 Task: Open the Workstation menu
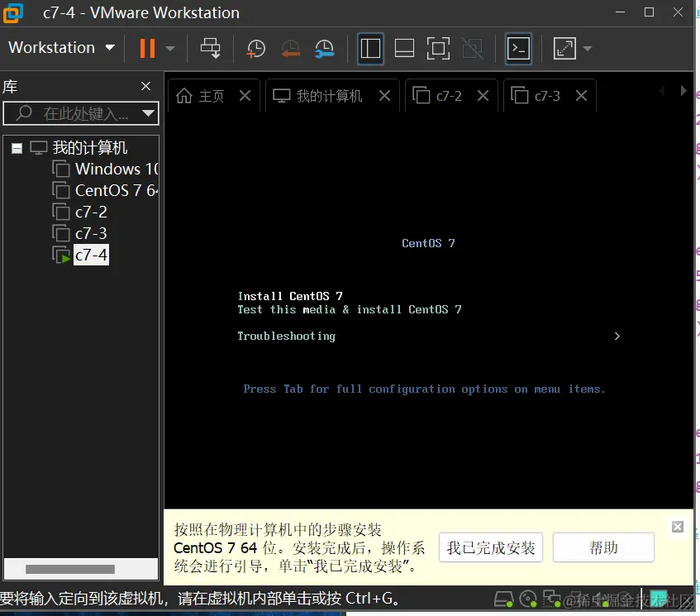tap(62, 48)
